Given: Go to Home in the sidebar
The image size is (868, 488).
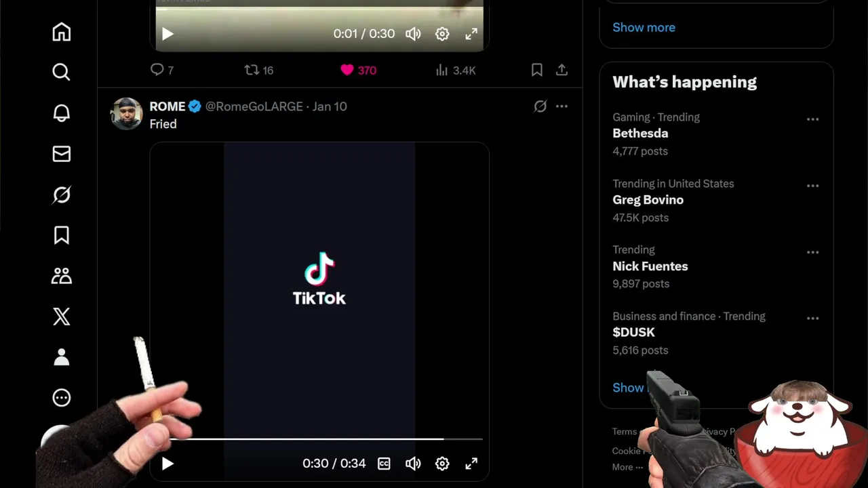Looking at the screenshot, I should (x=62, y=32).
